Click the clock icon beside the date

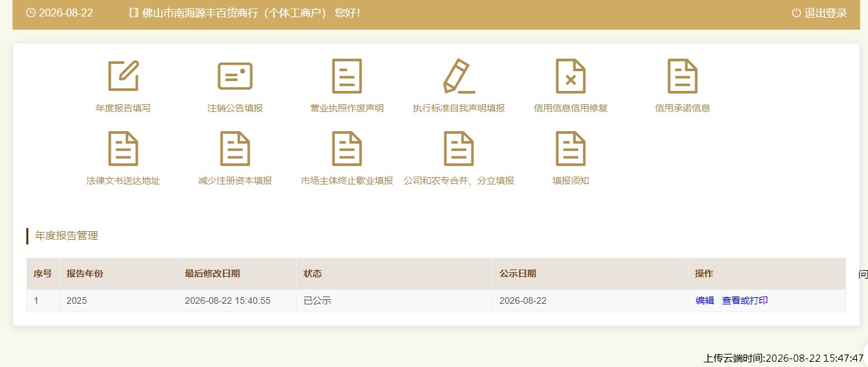tap(30, 13)
